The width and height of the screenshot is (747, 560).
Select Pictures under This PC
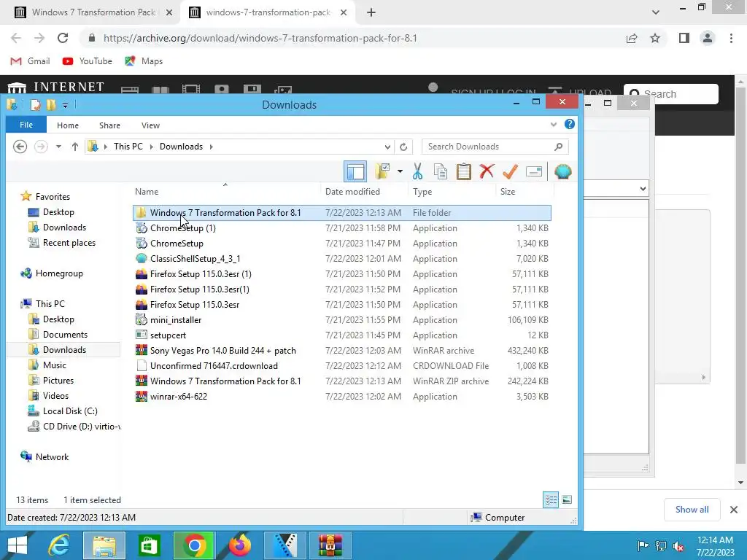[58, 380]
